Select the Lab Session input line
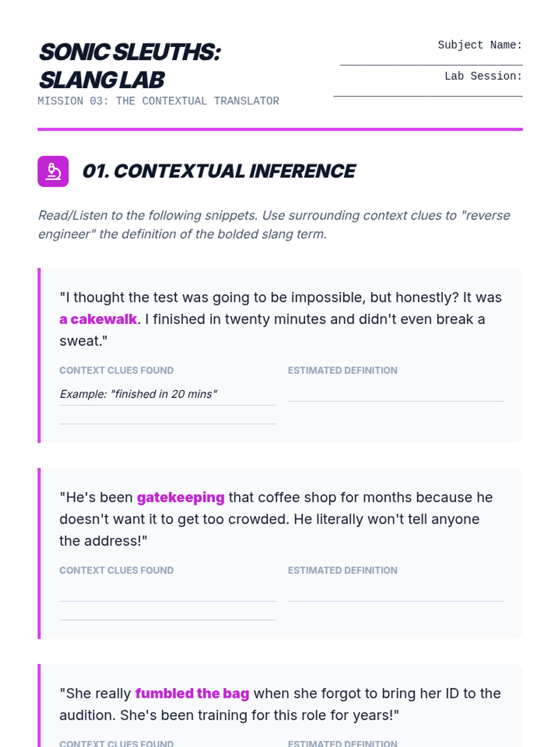The width and height of the screenshot is (560, 747). [x=428, y=91]
